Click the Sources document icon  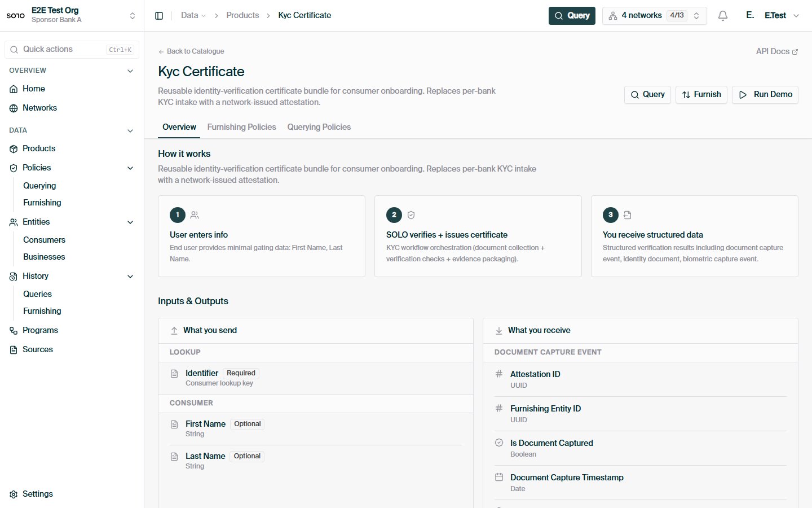pyautogui.click(x=14, y=350)
